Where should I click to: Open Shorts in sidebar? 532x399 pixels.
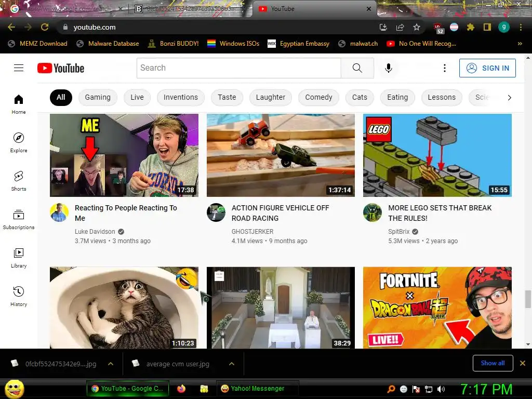[x=19, y=181]
